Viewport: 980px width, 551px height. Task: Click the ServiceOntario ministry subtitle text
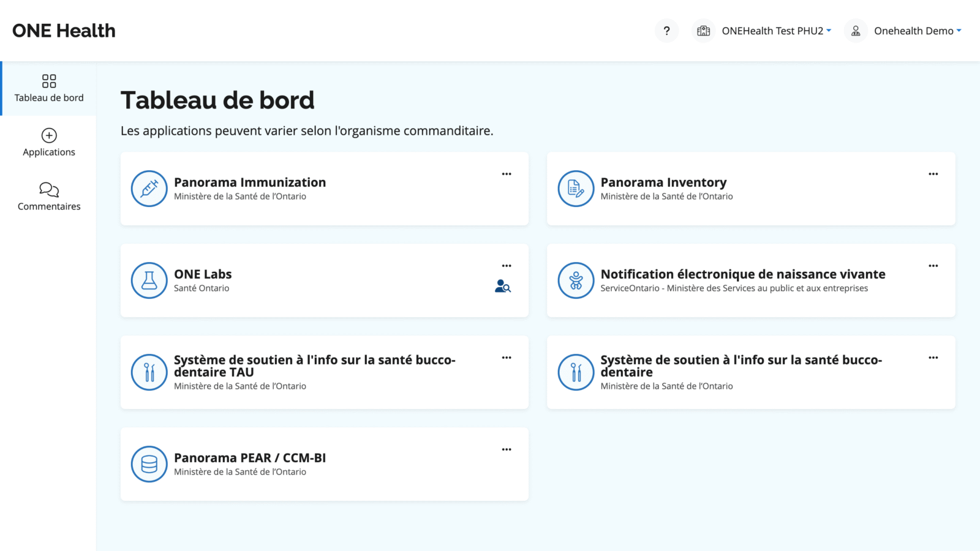click(734, 288)
